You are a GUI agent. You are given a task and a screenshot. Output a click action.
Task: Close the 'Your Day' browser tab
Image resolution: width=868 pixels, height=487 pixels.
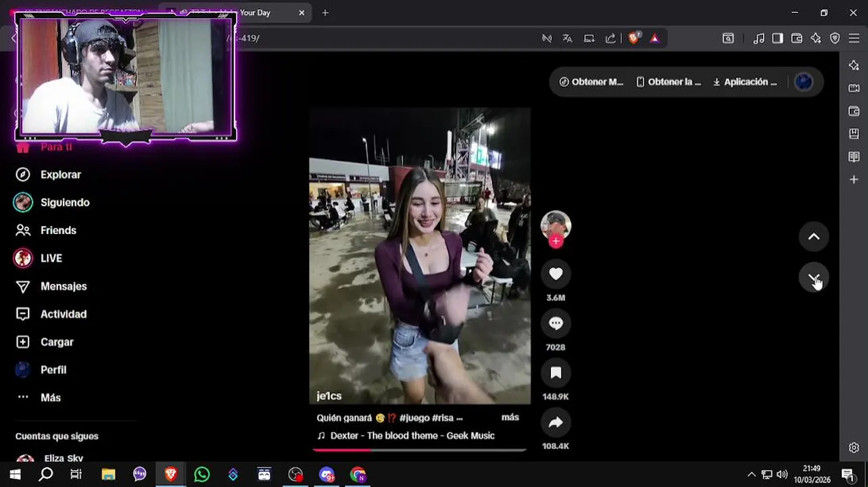[x=302, y=13]
